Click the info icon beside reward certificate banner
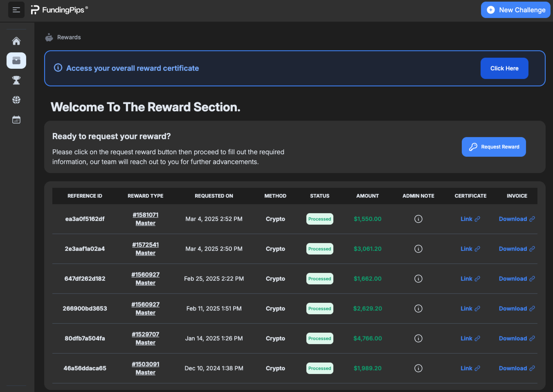 click(x=58, y=68)
